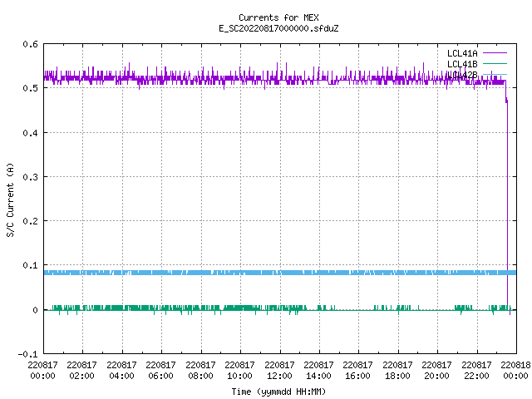
Task: Click the light blue LCL42B data band
Action: click(x=280, y=273)
